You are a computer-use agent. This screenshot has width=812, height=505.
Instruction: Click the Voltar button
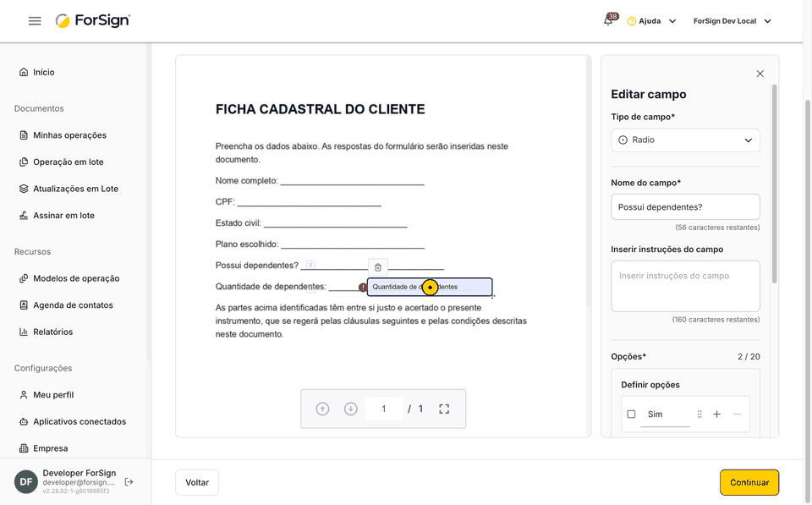(197, 482)
